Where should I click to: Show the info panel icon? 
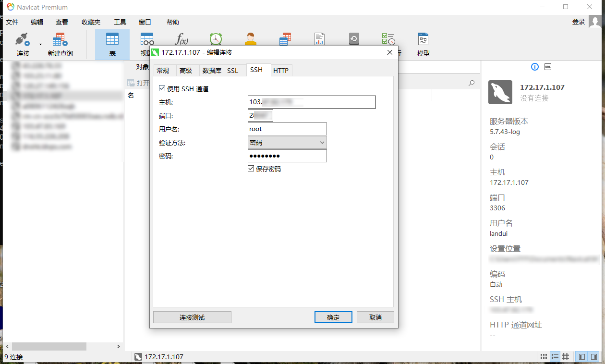(x=535, y=67)
